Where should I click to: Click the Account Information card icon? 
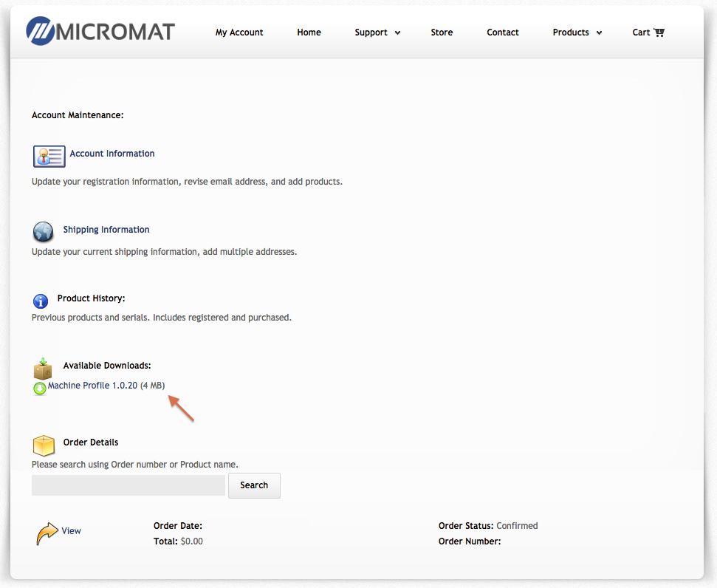pyautogui.click(x=49, y=157)
